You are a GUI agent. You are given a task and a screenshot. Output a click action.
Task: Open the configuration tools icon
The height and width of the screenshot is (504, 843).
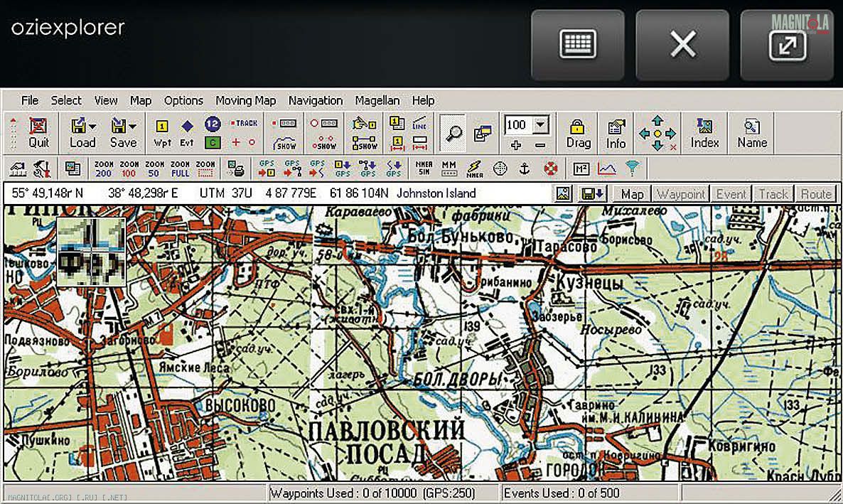41,169
